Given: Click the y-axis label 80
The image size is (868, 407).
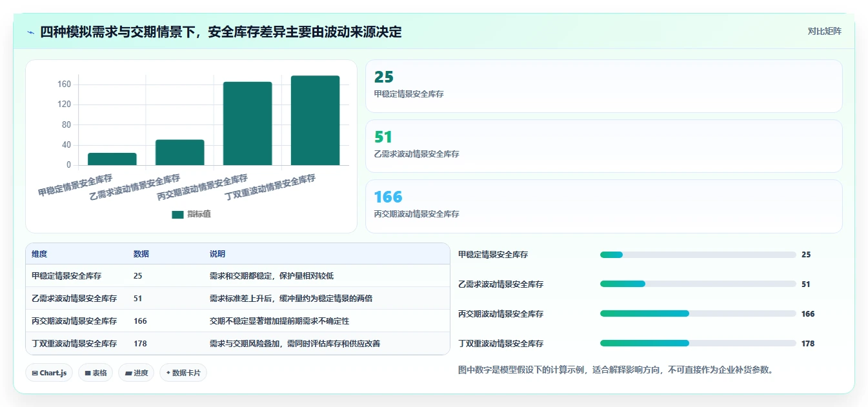Looking at the screenshot, I should coord(66,124).
